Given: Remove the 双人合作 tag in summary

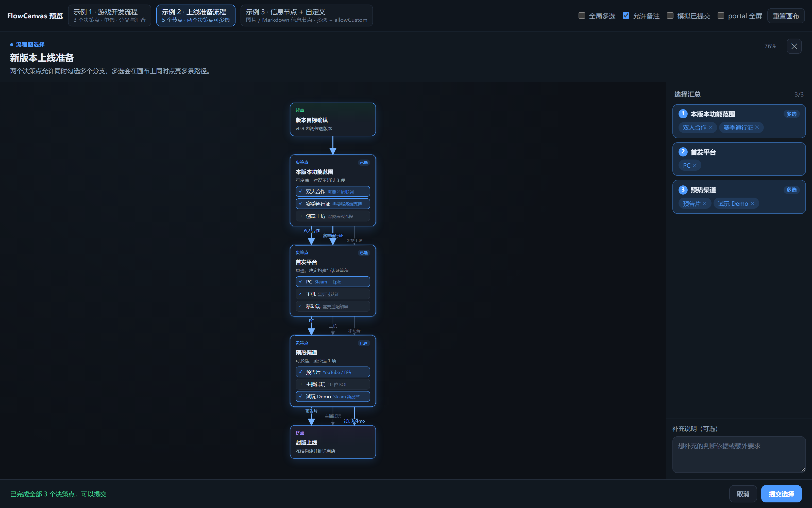Looking at the screenshot, I should point(710,127).
